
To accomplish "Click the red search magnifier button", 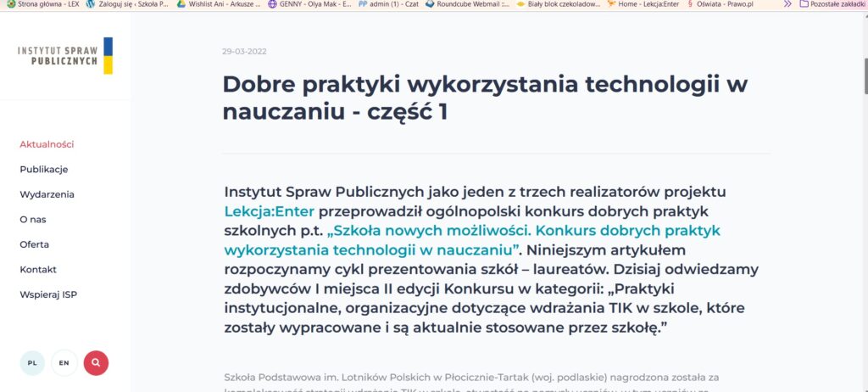I will click(96, 362).
